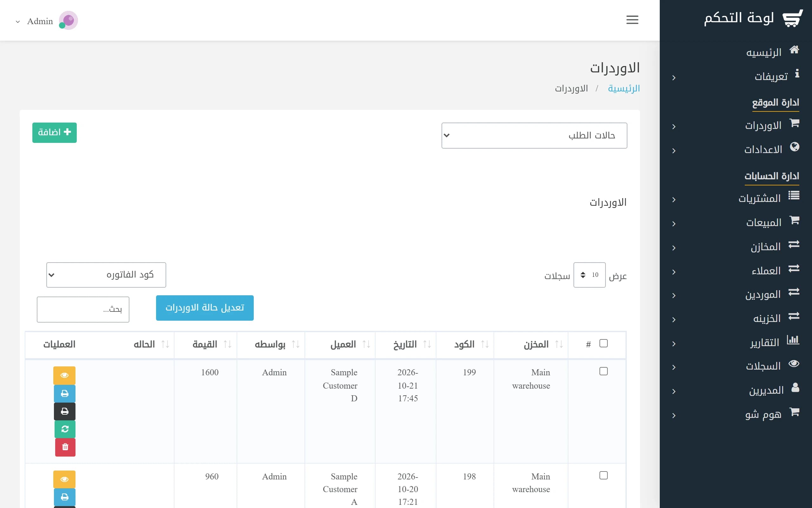Screen dimensions: 812x508
Task: Sort table by المخزن column arrows
Action: point(559,344)
